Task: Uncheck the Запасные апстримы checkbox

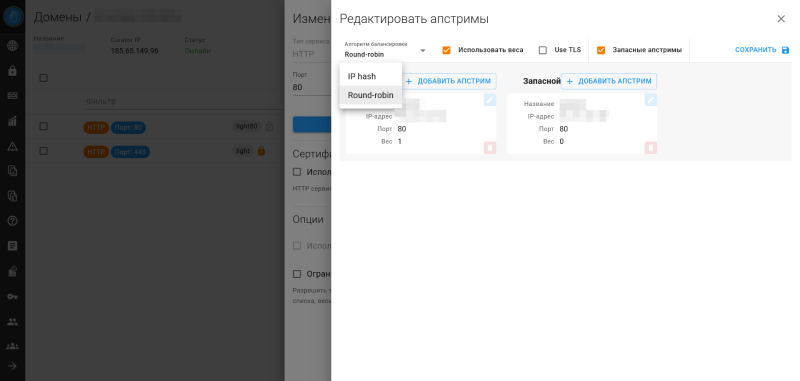Action: (x=601, y=50)
